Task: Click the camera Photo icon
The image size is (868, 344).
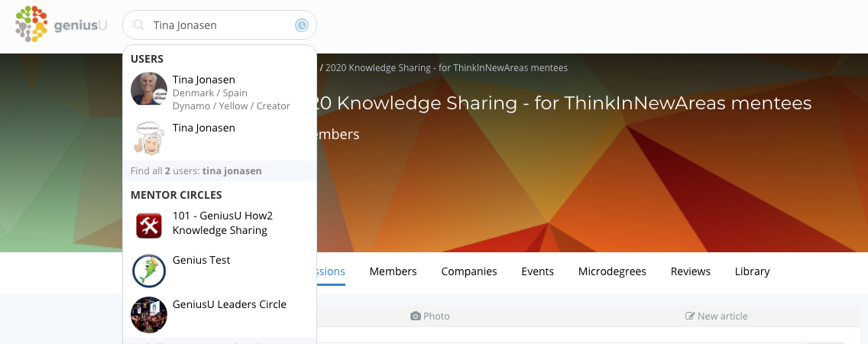Action: pos(416,316)
